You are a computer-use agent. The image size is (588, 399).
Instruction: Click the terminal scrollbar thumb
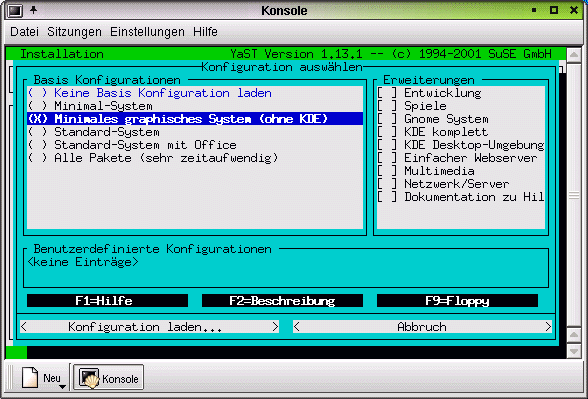(x=574, y=195)
